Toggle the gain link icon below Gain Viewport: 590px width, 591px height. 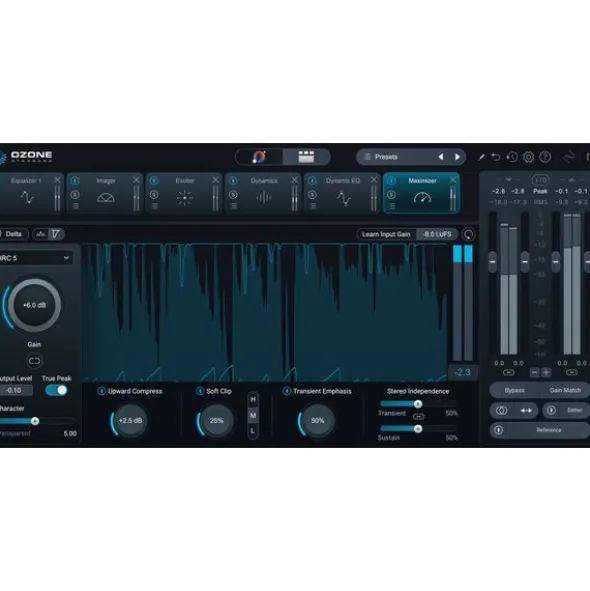[34, 361]
